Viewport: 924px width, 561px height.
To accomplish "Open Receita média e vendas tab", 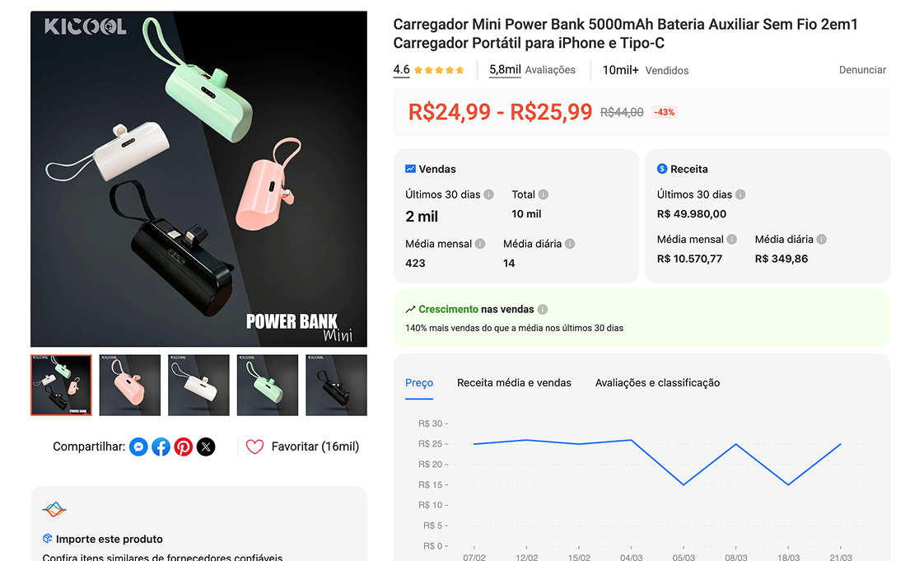I will point(514,383).
